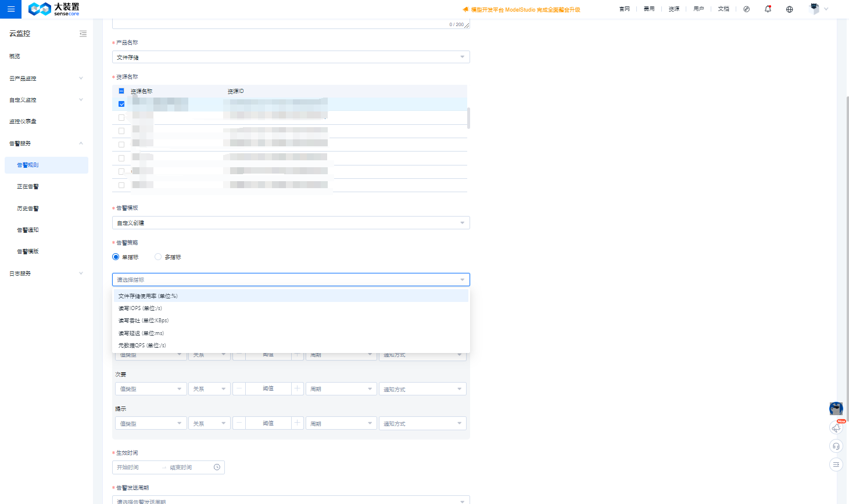Open the notification bell
Image resolution: width=849 pixels, height=504 pixels.
click(768, 9)
